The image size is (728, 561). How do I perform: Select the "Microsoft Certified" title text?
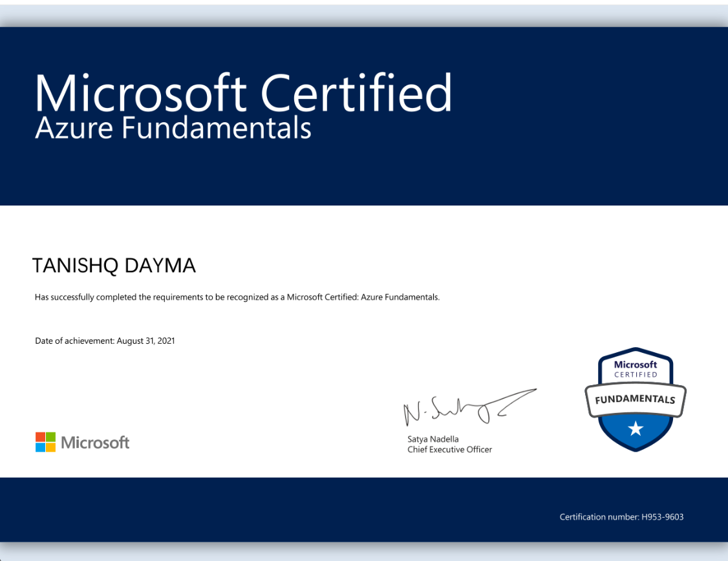(243, 93)
